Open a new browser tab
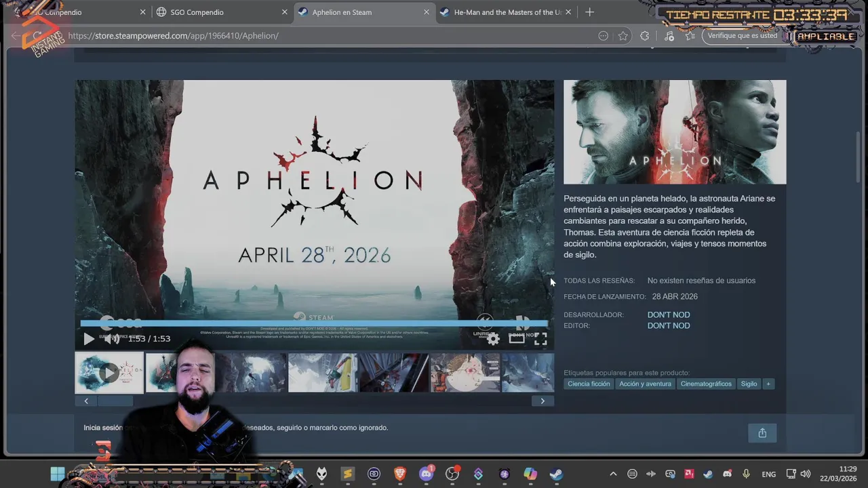The width and height of the screenshot is (868, 488). 589,12
